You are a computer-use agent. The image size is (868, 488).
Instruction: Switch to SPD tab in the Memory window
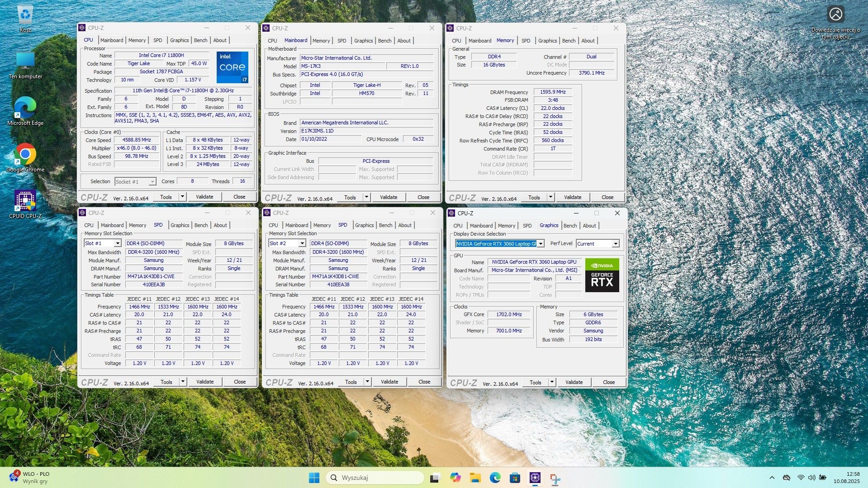[x=526, y=41]
